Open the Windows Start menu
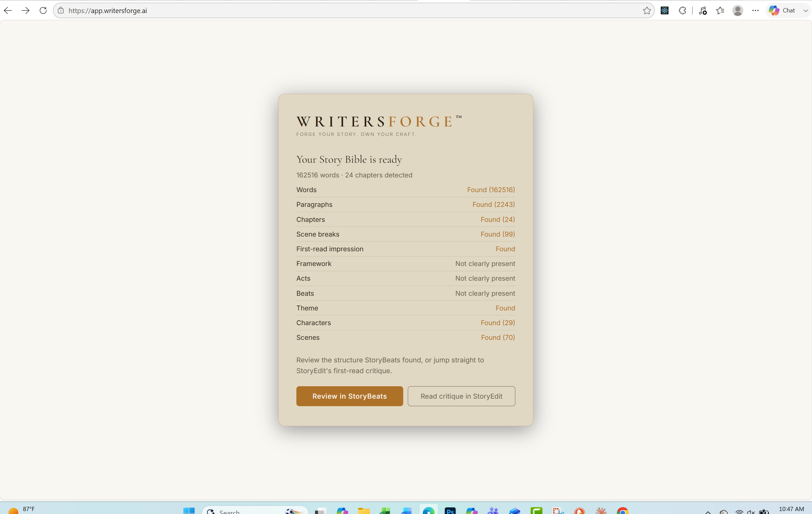Viewport: 812px width, 514px height. pos(189,511)
